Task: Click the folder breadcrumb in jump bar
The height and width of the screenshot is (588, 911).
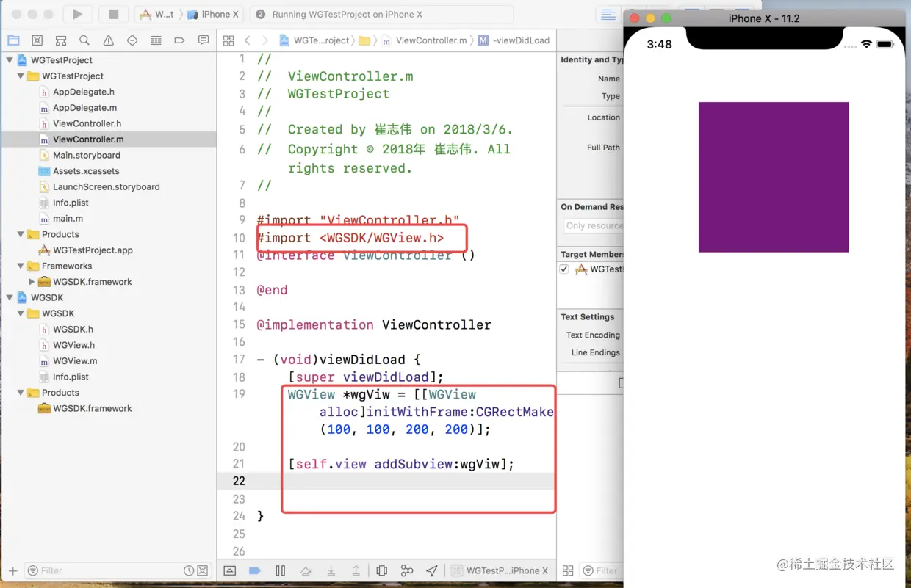Action: coord(364,40)
